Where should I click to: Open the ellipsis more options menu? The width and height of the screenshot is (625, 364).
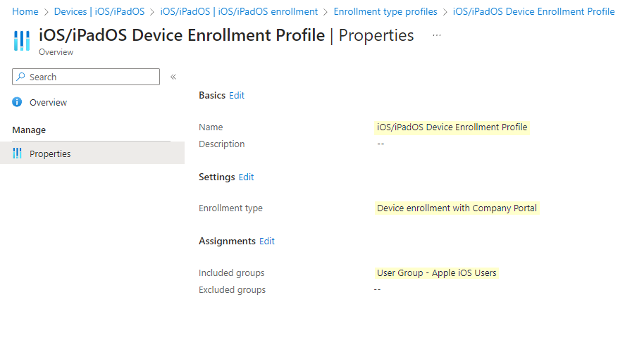437,35
